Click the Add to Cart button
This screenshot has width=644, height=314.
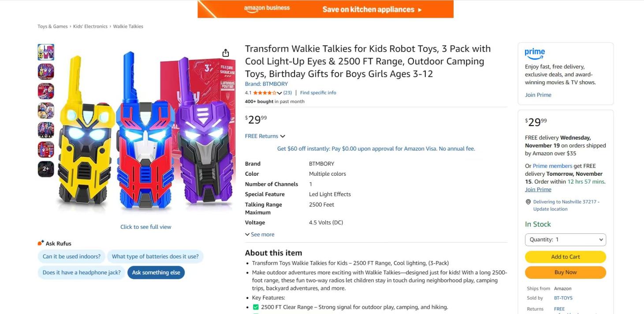(565, 257)
